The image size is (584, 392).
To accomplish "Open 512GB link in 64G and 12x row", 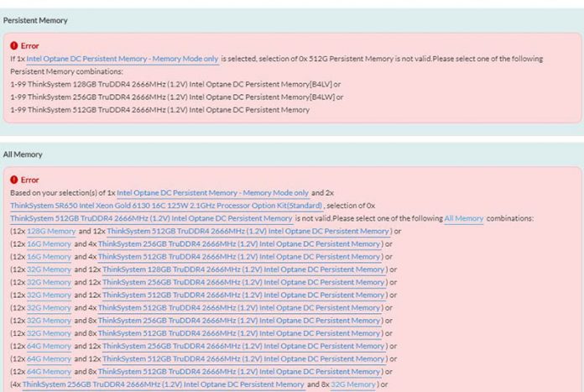I will [x=243, y=358].
